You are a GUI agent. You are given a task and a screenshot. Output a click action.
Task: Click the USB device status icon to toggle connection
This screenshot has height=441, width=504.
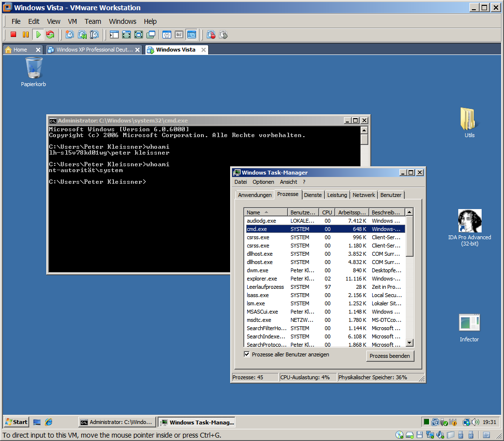click(460, 434)
